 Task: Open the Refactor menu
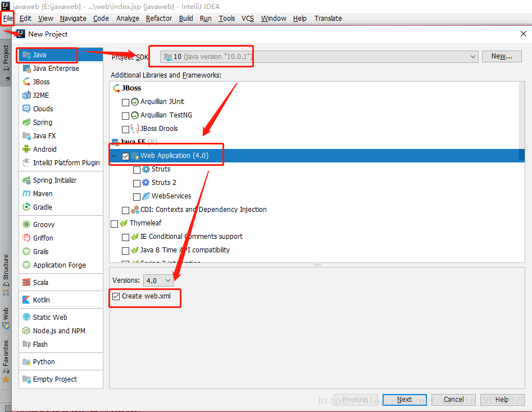coord(159,19)
